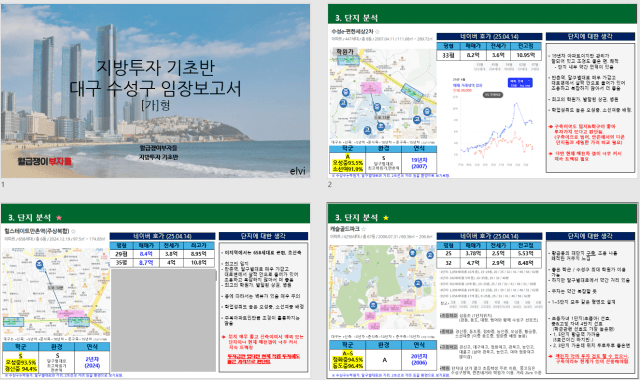640x380 pixels.
Task: Click '4.7억' cell in 캐슬골드파크 table
Action: [473, 263]
